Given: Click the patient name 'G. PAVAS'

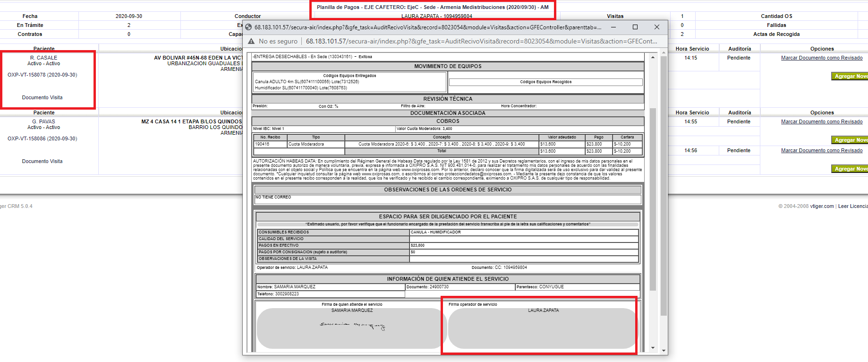Looking at the screenshot, I should coord(43,121).
